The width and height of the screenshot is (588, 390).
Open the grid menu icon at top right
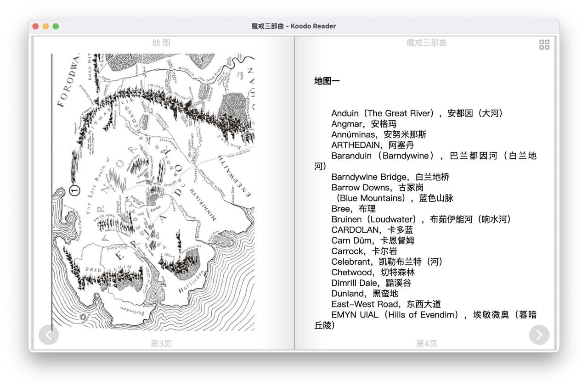[x=544, y=45]
